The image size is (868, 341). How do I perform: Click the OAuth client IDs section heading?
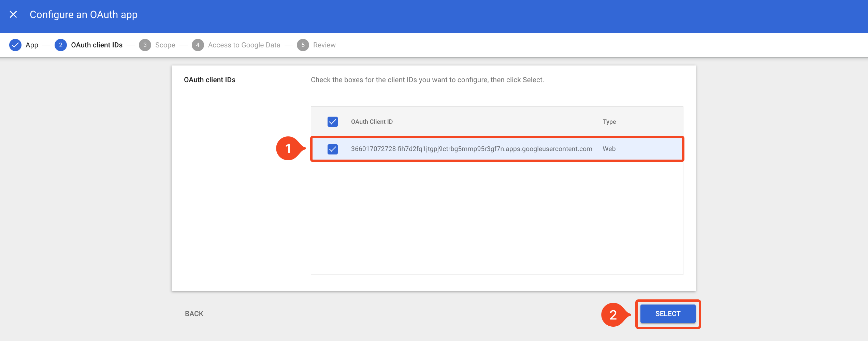pos(209,80)
